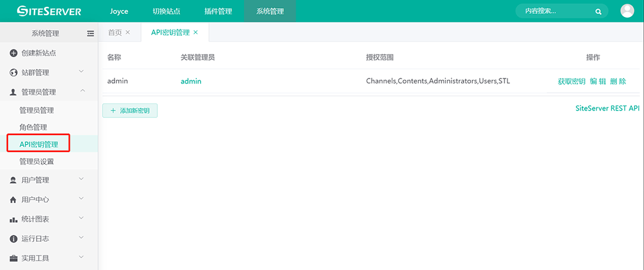This screenshot has height=270, width=644.
Task: Open the 插件管理 top menu
Action: pos(218,11)
